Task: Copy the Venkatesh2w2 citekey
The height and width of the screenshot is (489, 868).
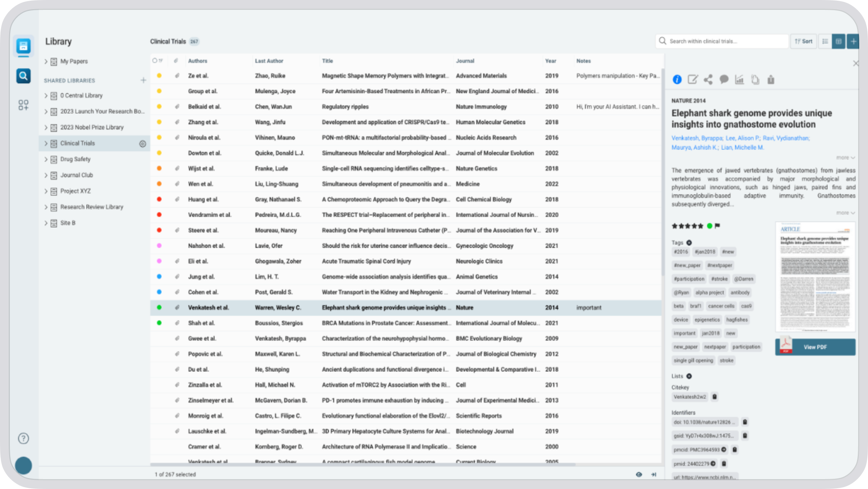Action: [x=715, y=397]
